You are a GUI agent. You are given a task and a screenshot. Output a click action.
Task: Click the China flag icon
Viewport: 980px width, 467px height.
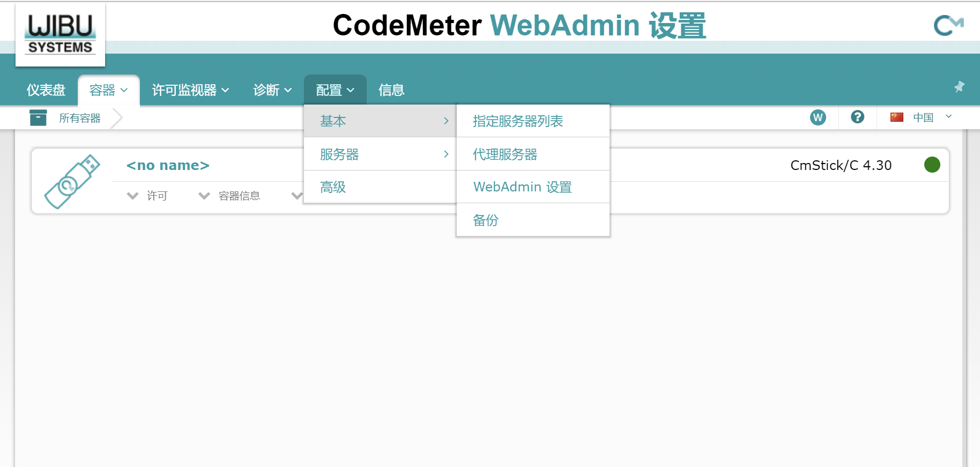click(896, 117)
